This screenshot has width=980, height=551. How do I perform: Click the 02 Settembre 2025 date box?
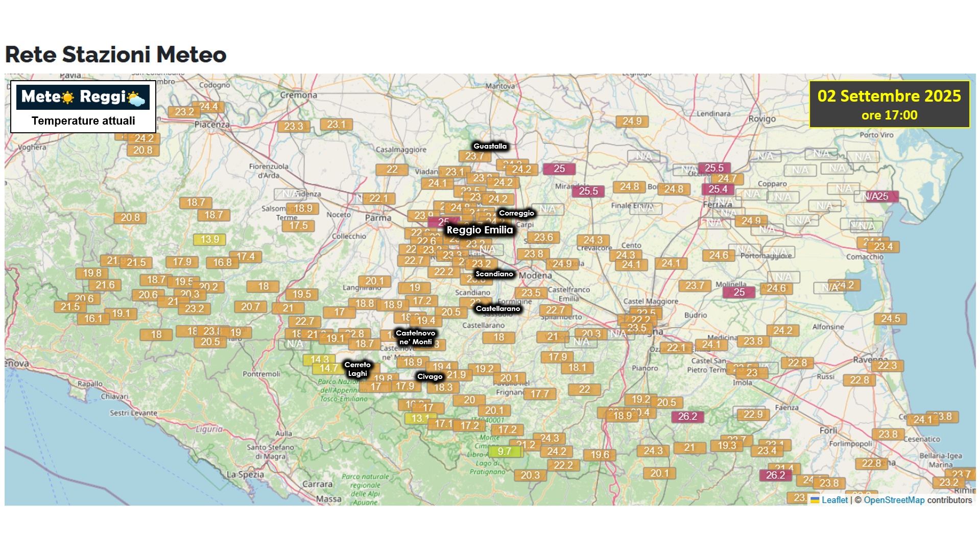tap(889, 104)
